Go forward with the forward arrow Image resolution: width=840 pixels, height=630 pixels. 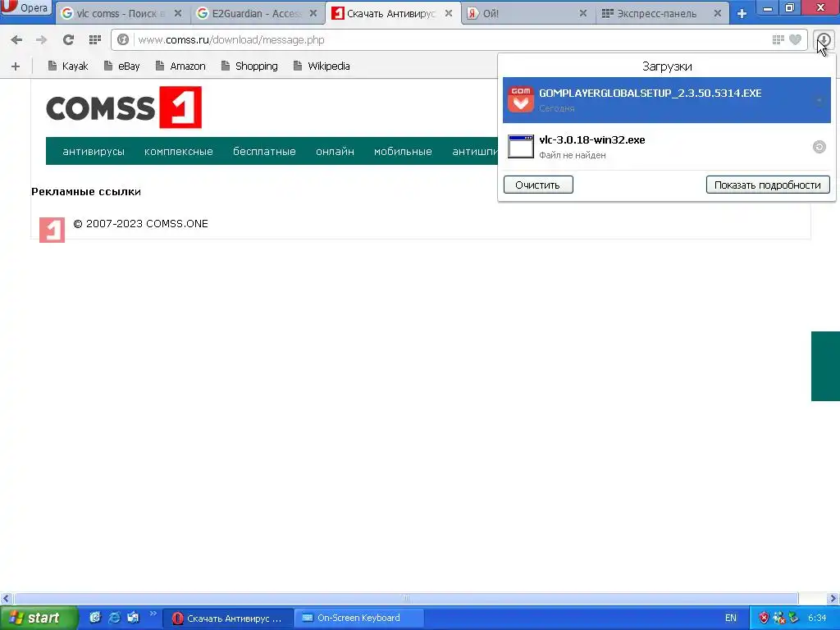[41, 39]
